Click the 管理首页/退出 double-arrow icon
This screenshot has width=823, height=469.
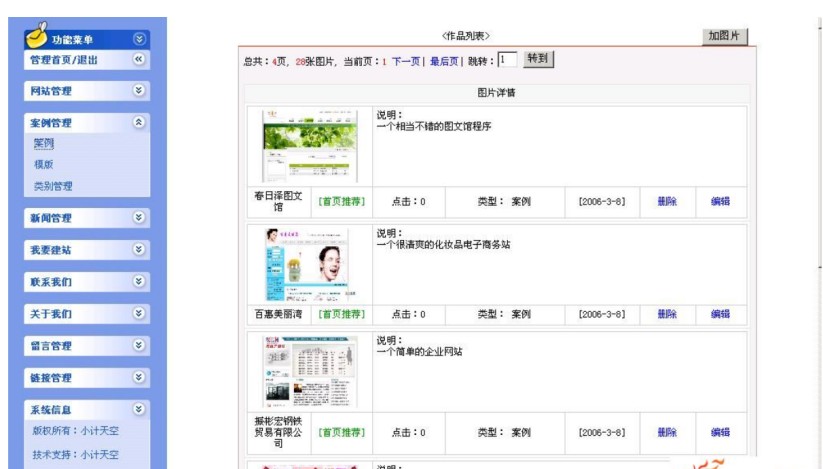(x=139, y=60)
